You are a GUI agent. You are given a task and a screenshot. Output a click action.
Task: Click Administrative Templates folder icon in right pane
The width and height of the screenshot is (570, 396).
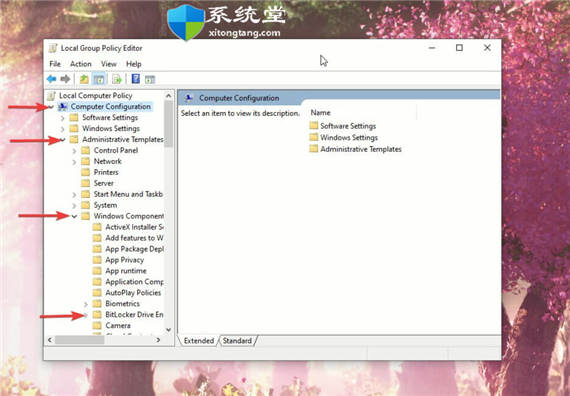(x=314, y=149)
